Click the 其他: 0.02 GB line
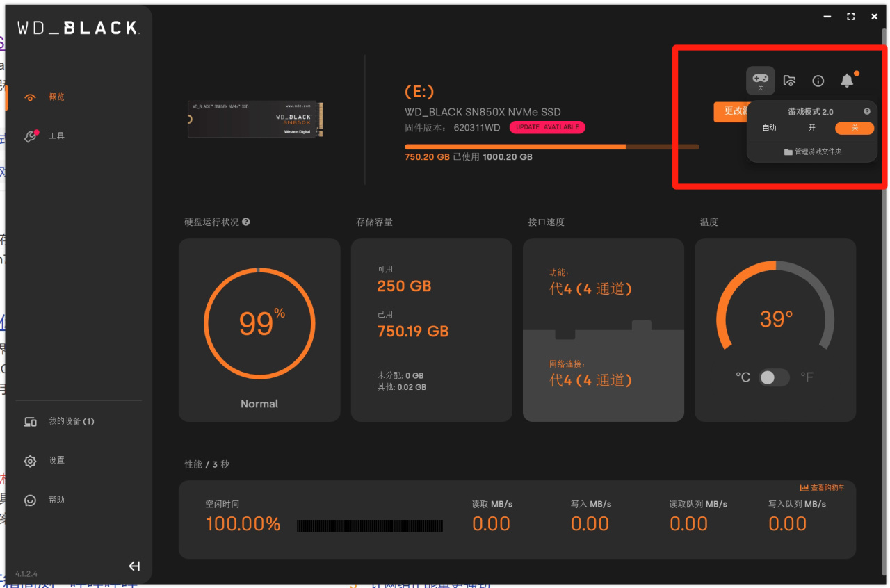 (402, 387)
